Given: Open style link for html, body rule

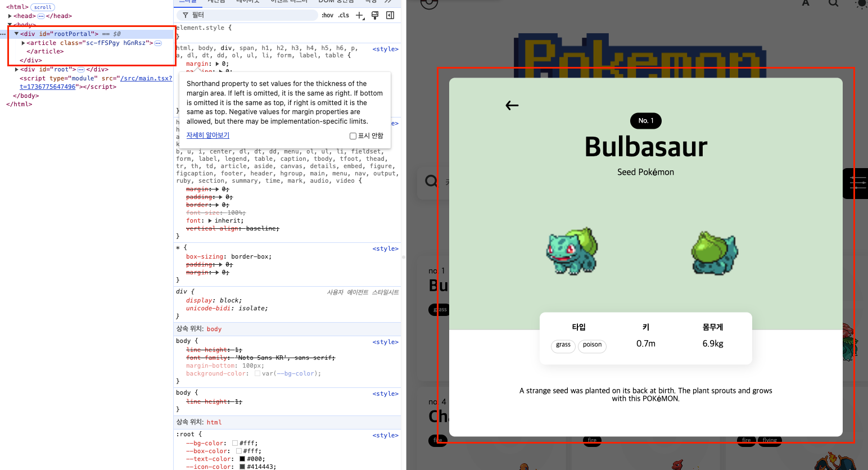Looking at the screenshot, I should tap(386, 49).
